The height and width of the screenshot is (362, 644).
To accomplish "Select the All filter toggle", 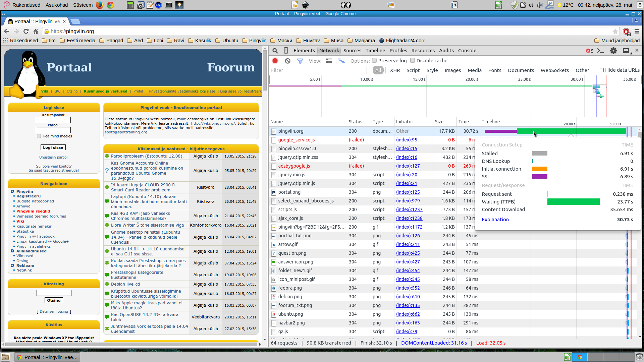I will 378,70.
